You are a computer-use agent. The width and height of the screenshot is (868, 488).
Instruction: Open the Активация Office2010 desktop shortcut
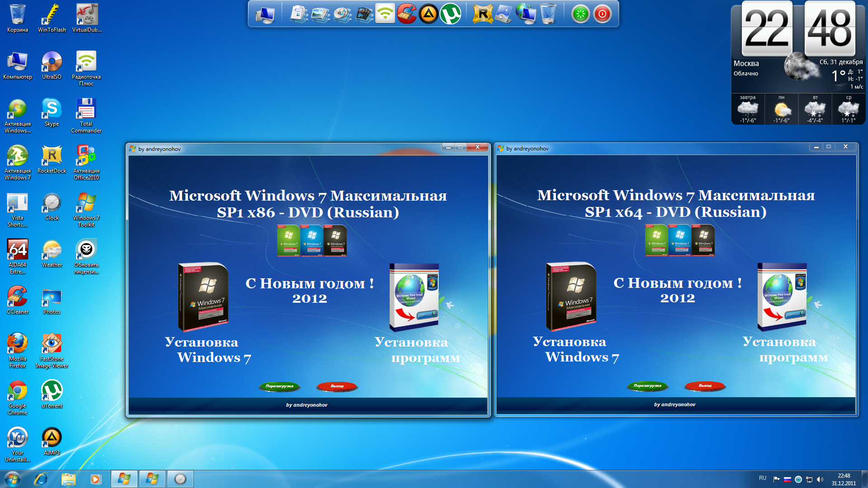[86, 162]
